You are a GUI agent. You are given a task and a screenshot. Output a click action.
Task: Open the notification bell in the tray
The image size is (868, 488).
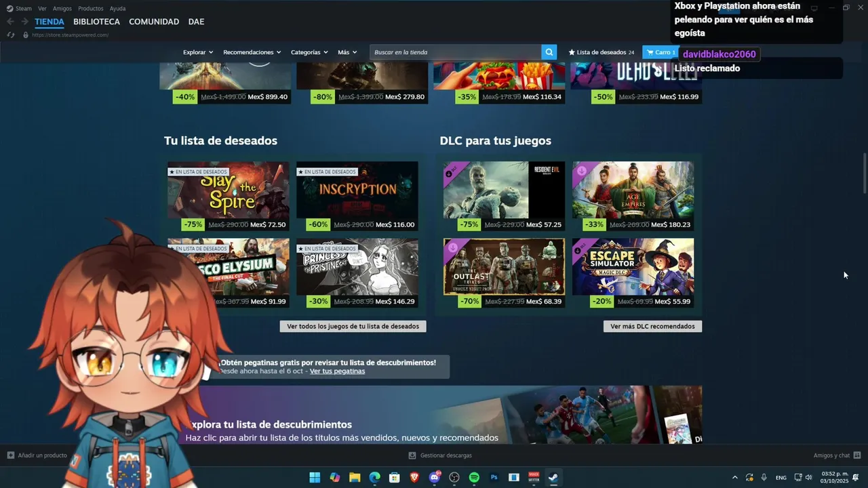tap(856, 477)
